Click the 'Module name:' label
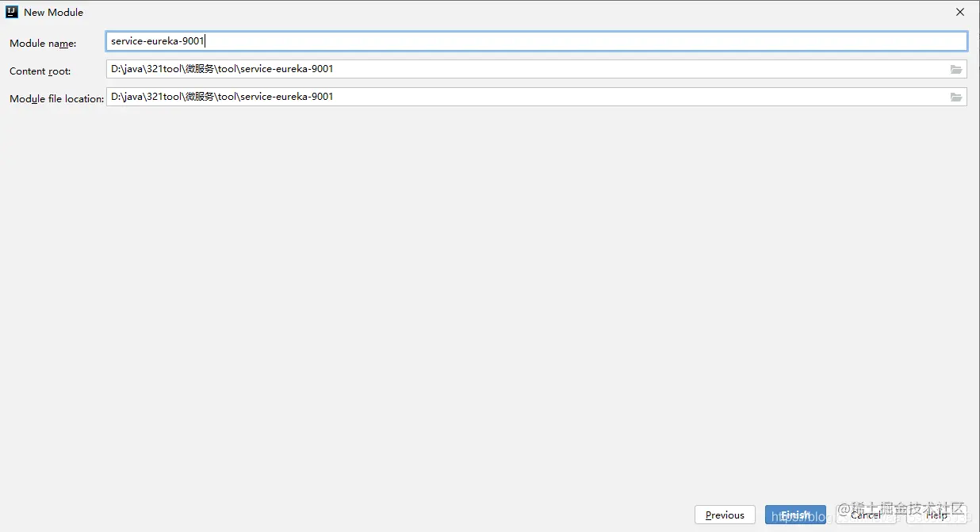 tap(43, 44)
